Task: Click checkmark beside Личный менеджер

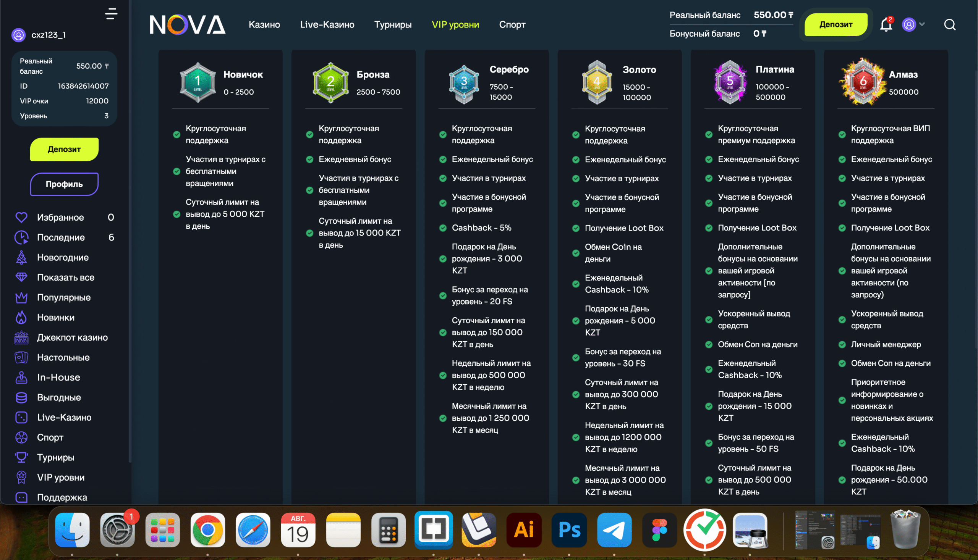Action: (x=842, y=345)
